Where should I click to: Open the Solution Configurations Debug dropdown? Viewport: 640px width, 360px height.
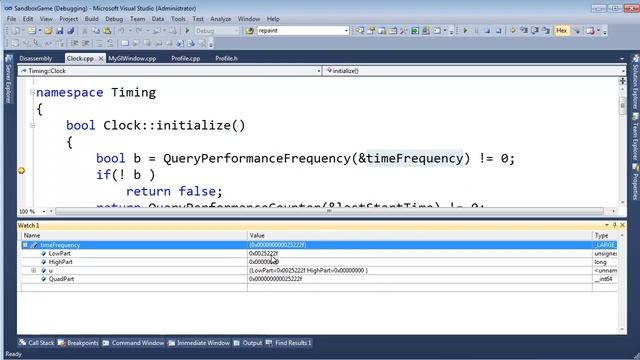236,31
